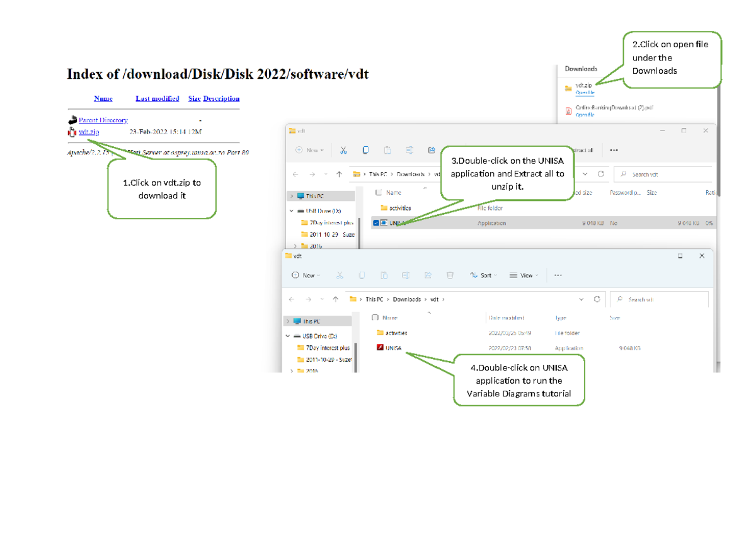Uncheck the checked box beside UNISA in the upper window
This screenshot has width=756, height=535.
click(375, 223)
